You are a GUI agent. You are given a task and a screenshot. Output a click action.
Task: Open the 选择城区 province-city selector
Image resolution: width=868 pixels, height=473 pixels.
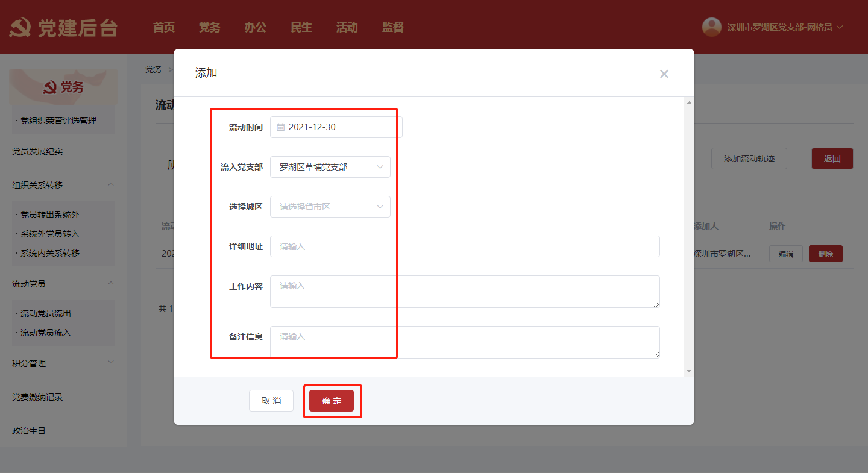pos(330,207)
